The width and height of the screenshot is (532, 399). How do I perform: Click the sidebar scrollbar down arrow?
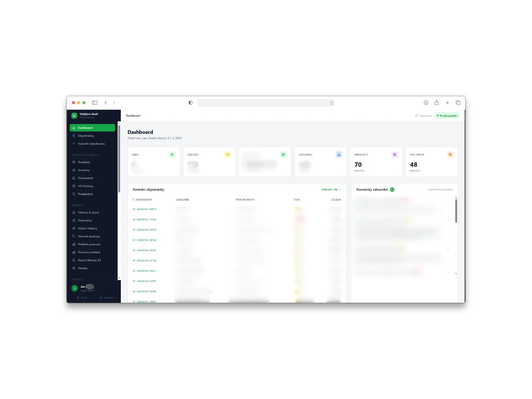pyautogui.click(x=119, y=278)
